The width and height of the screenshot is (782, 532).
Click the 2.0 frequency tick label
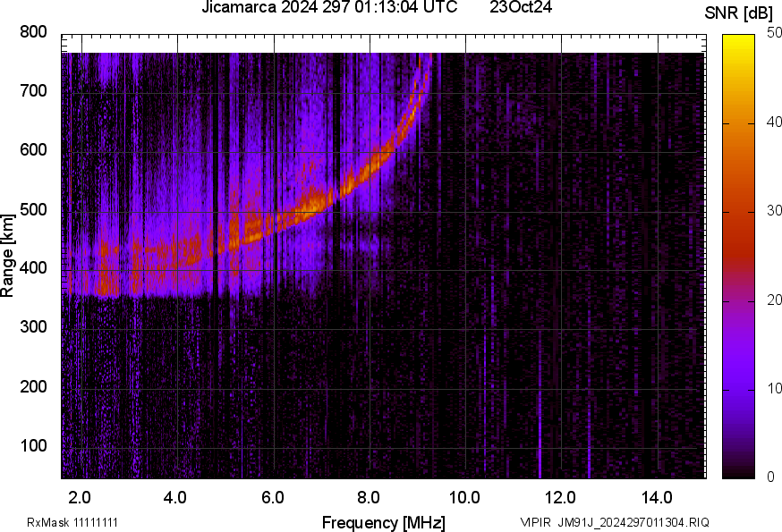pyautogui.click(x=81, y=497)
